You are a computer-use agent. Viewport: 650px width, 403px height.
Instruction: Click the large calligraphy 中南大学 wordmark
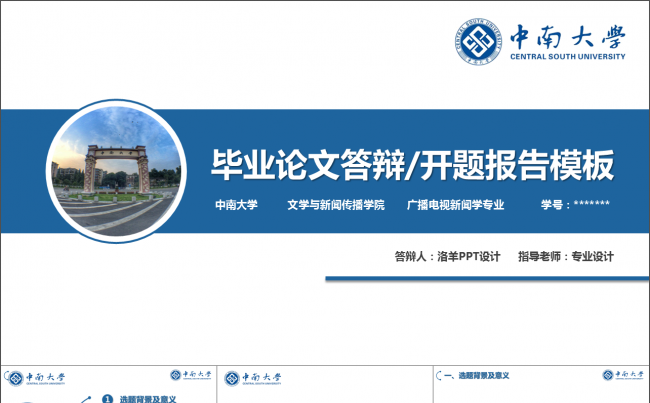click(568, 37)
